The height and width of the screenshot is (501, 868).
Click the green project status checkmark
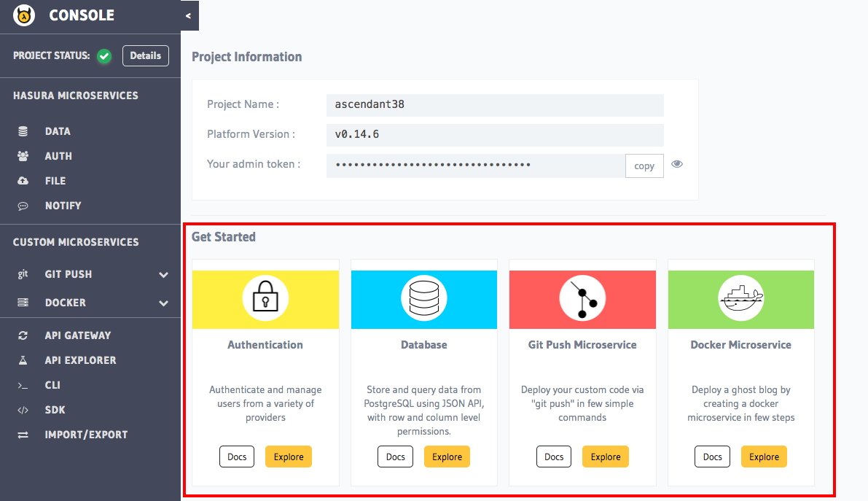point(104,56)
